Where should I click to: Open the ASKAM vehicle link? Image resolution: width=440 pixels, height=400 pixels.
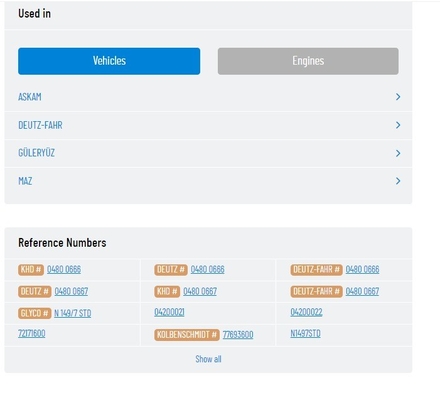coord(30,97)
